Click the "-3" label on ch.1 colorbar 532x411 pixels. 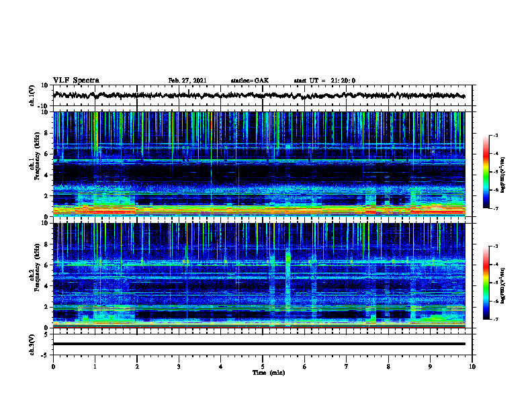(496, 135)
